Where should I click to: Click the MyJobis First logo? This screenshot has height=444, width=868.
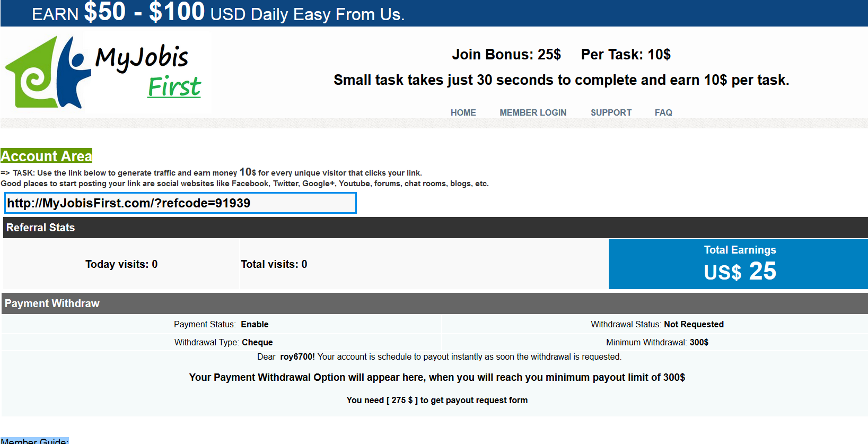tap(105, 73)
